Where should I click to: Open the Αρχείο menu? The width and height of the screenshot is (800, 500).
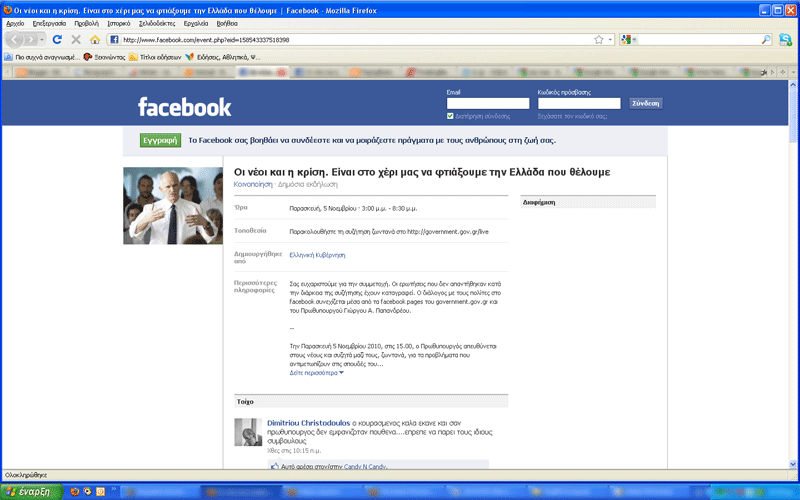click(x=15, y=23)
